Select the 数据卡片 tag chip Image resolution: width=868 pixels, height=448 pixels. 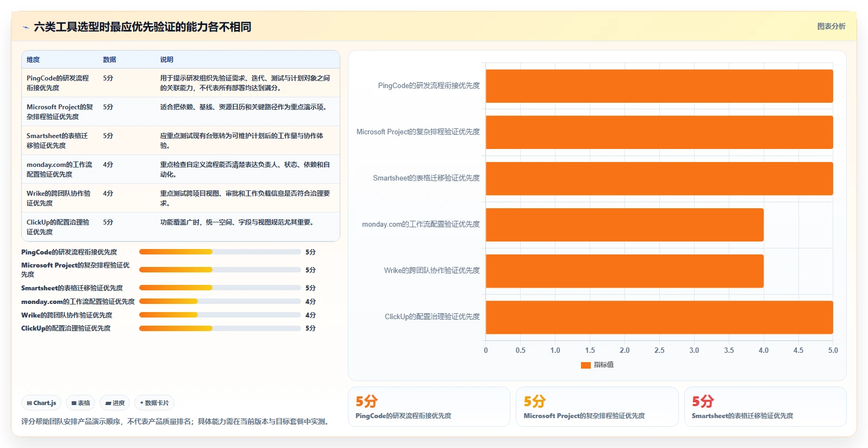pos(154,403)
